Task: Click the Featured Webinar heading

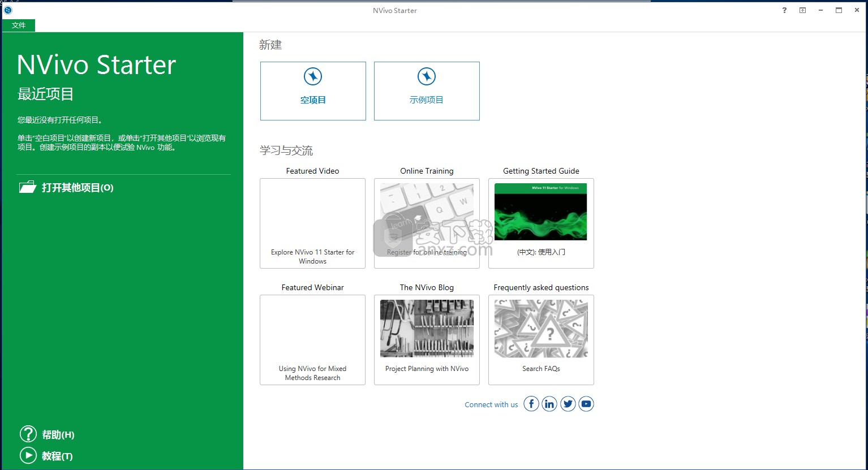Action: point(313,287)
